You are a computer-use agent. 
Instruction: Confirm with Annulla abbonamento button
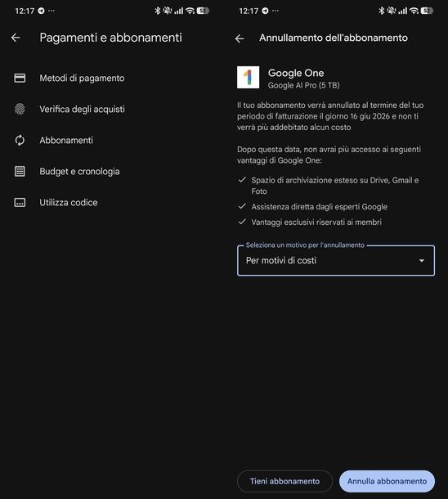(x=387, y=481)
